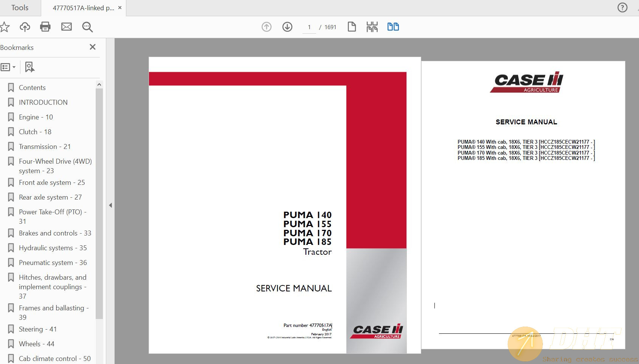This screenshot has width=639, height=364.
Task: Collapse the navigation pane arrow
Action: point(110,205)
